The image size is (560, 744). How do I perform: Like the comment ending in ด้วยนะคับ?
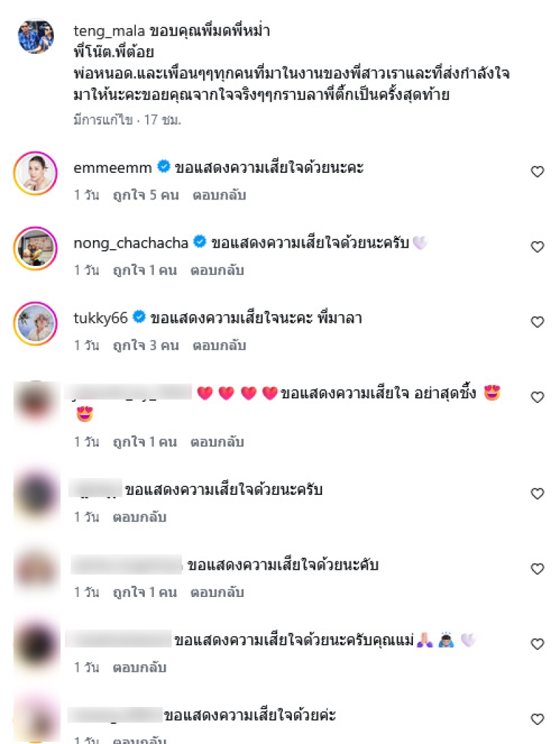click(x=537, y=568)
